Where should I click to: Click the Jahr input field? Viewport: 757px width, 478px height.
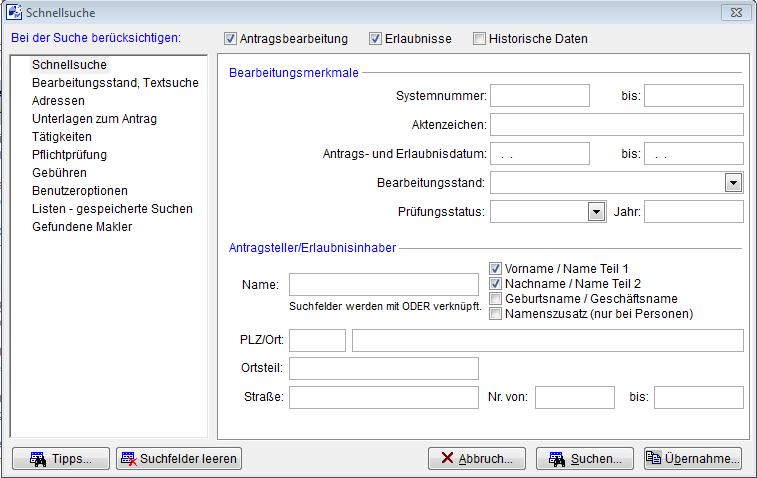pos(693,211)
